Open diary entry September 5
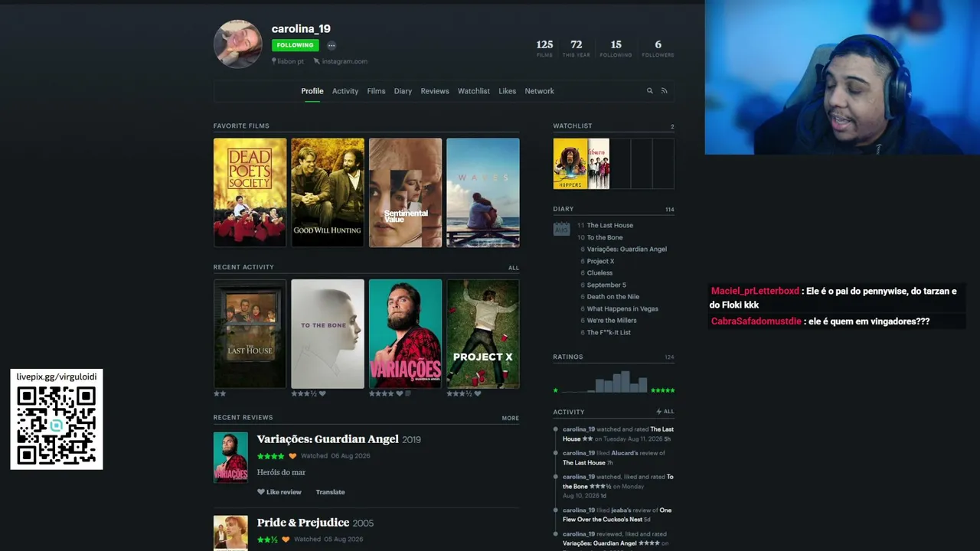This screenshot has width=980, height=551. (x=606, y=285)
